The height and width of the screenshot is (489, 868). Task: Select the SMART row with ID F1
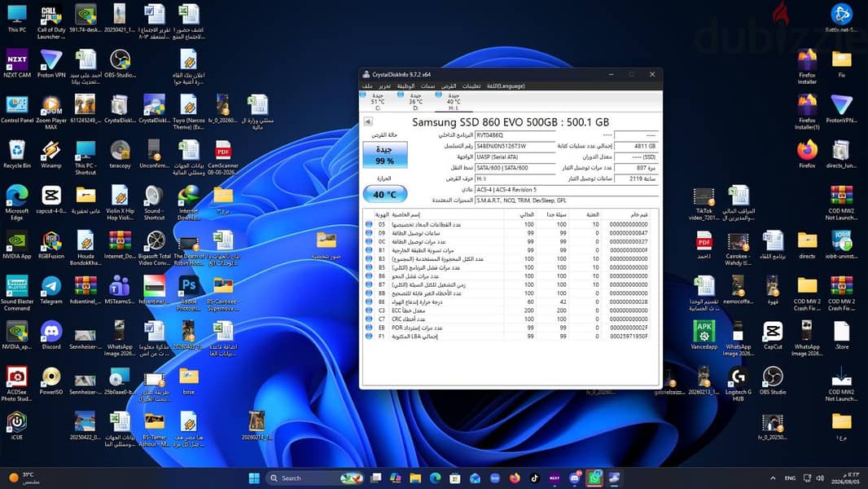[x=507, y=336]
